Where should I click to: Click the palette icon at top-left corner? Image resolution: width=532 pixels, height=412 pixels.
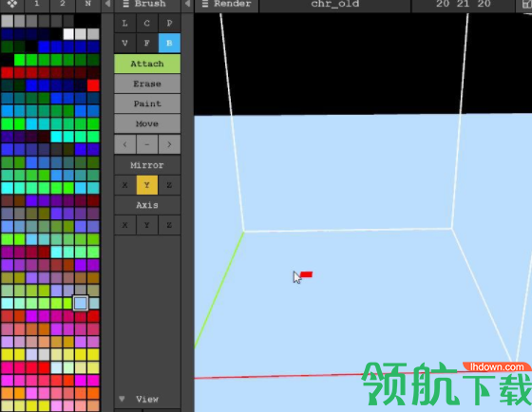tap(12, 4)
